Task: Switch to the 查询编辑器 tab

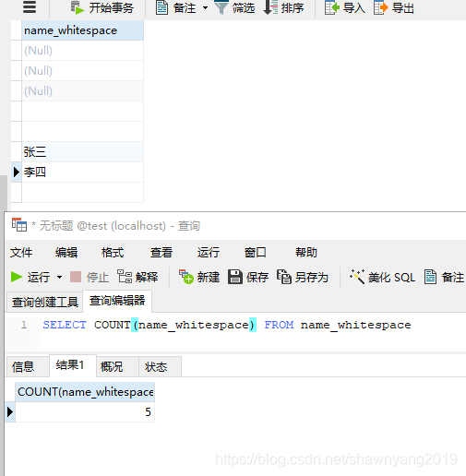Action: coord(117,301)
